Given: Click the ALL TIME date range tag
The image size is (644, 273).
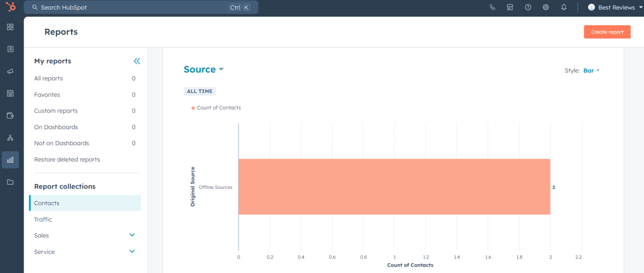Looking at the screenshot, I should (200, 92).
